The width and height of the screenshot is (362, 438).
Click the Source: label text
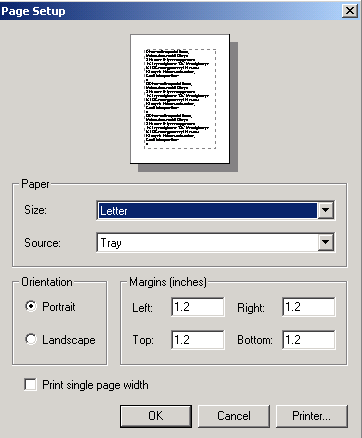click(x=42, y=243)
